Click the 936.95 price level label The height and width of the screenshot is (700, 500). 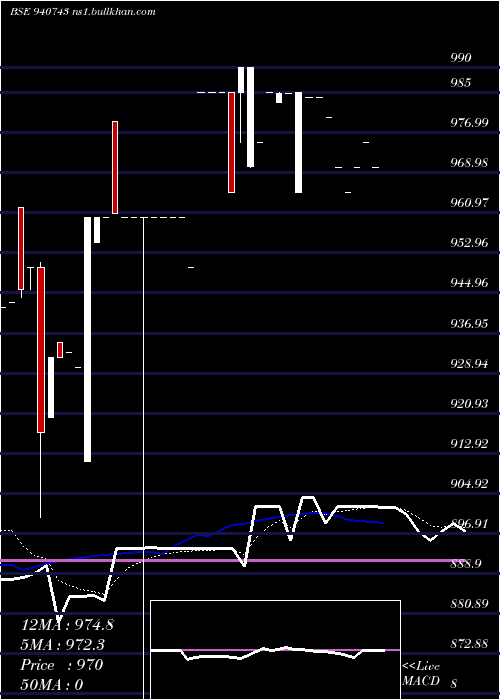[x=469, y=324]
